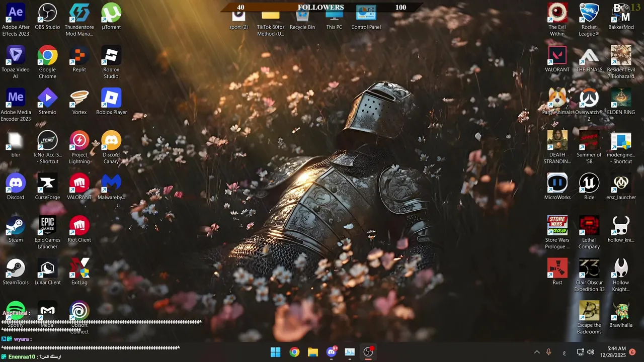The width and height of the screenshot is (644, 362).
Task: Select TikTok 60fps Method folder
Action: [270, 23]
